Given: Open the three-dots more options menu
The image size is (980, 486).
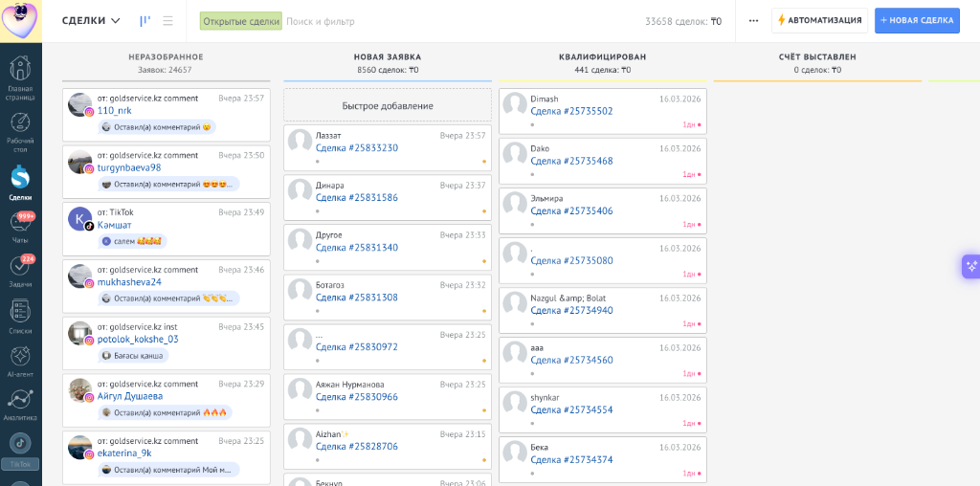Looking at the screenshot, I should point(753,21).
